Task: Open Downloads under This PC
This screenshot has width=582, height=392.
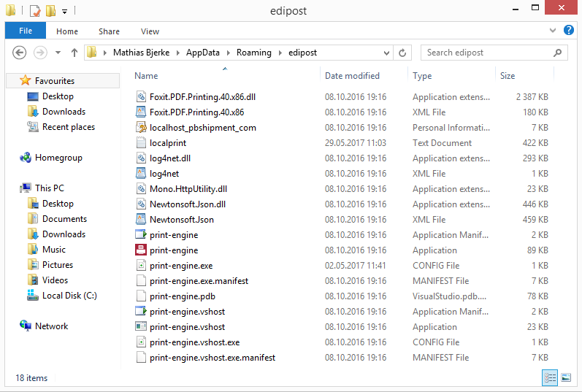Action: click(x=64, y=234)
